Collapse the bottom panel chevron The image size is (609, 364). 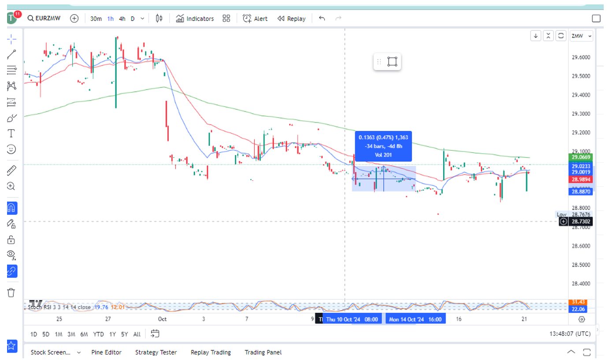(x=571, y=352)
